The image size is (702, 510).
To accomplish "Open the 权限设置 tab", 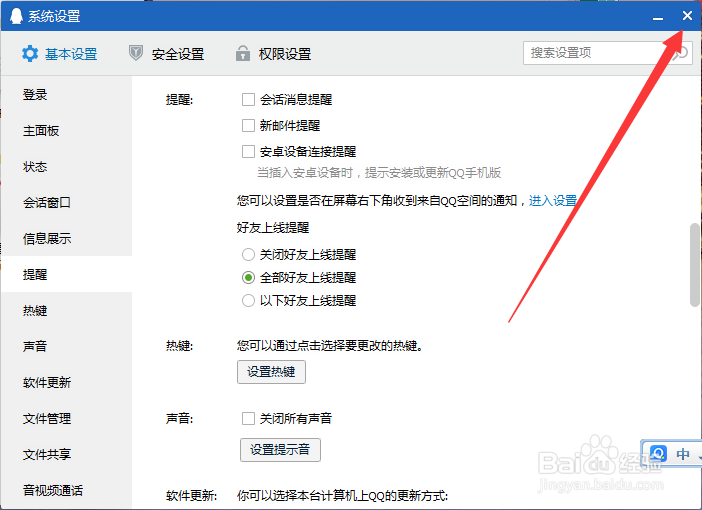I will 273,54.
